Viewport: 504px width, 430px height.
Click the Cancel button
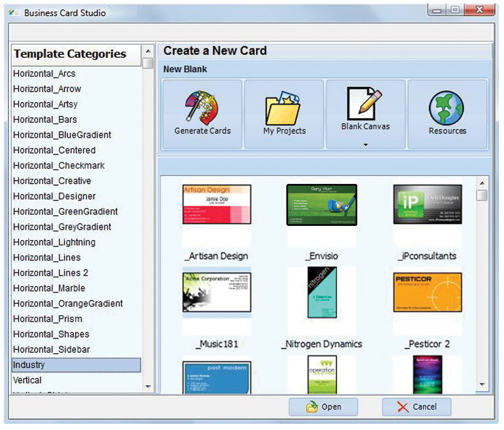click(x=417, y=407)
